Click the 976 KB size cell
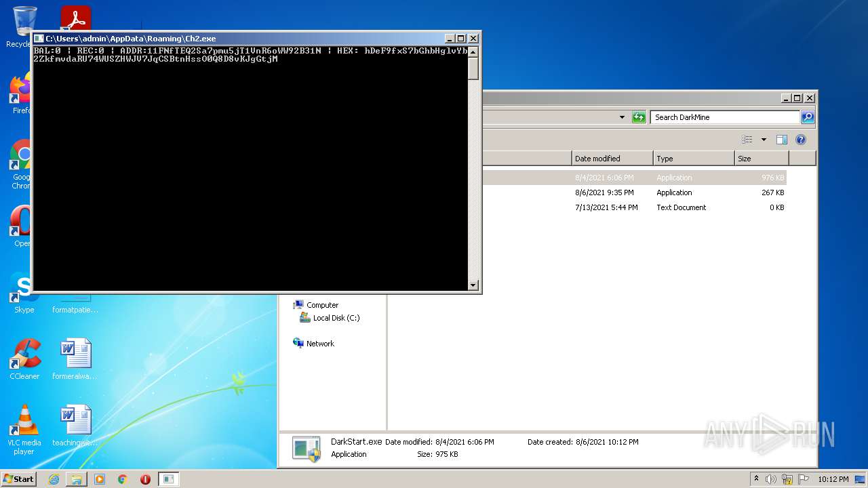 pyautogui.click(x=772, y=178)
